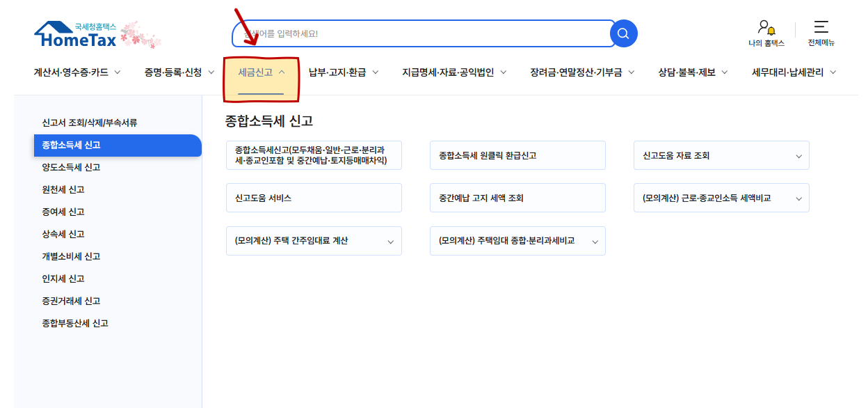Select 양도소득세 신고 in the sidebar

click(72, 167)
